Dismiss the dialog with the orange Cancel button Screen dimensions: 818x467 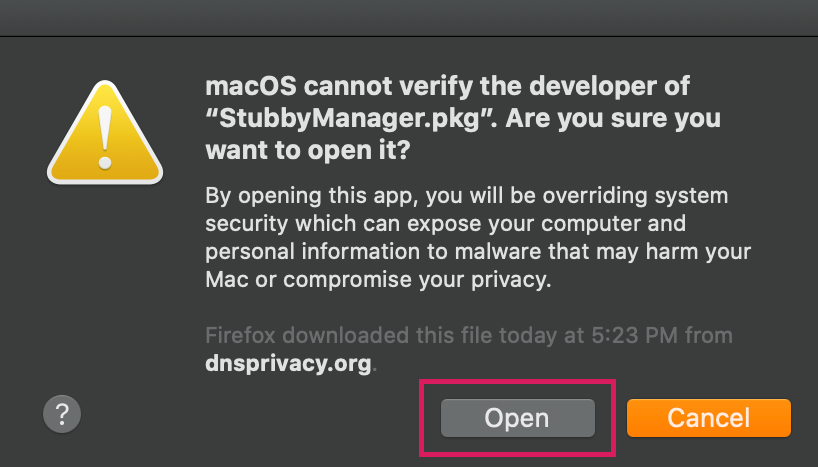[708, 418]
